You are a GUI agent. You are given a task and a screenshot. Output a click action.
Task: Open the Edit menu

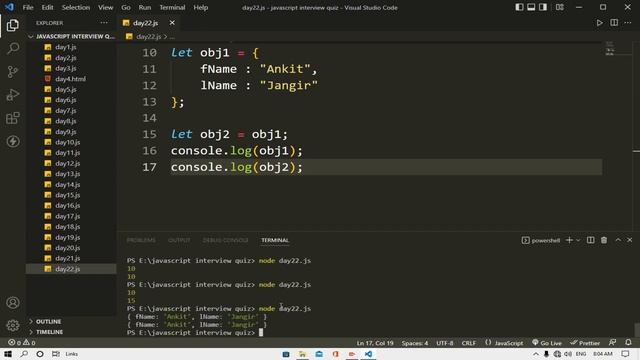click(x=47, y=7)
